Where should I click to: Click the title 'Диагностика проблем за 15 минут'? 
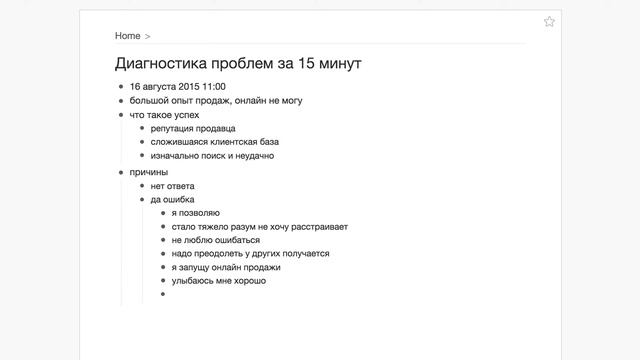(x=238, y=63)
